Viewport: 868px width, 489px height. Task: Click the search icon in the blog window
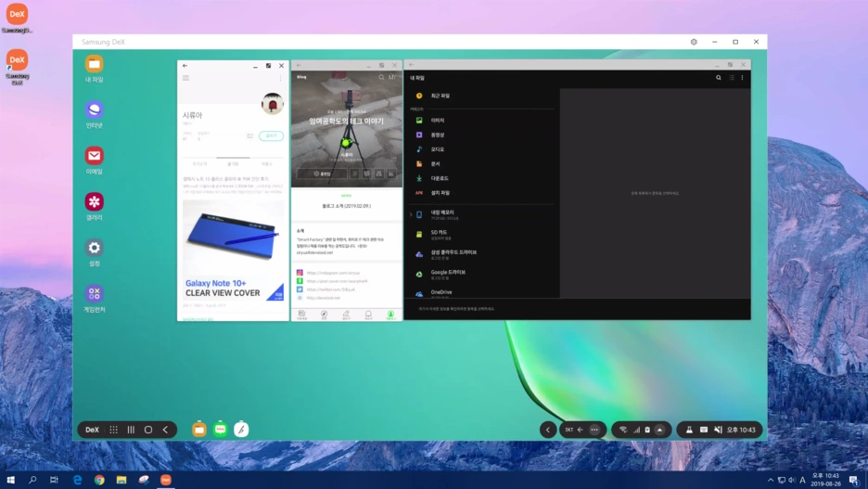381,78
